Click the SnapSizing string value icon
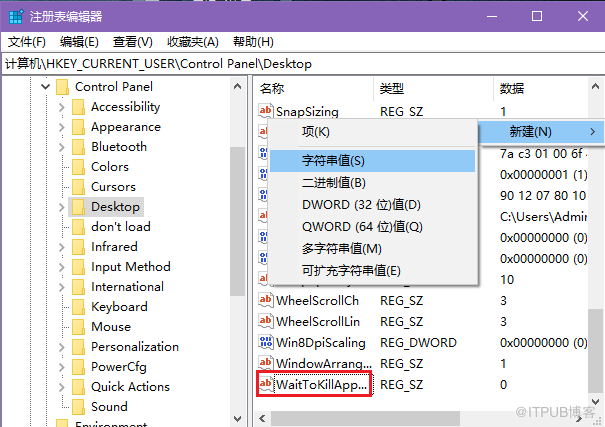Viewport: 605px width, 427px height. point(266,111)
